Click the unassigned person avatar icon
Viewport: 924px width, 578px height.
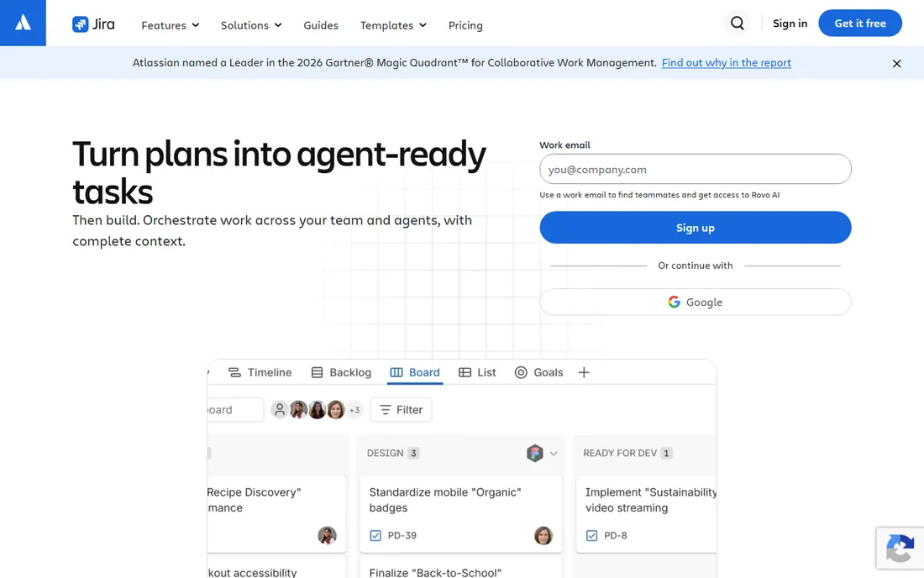pyautogui.click(x=280, y=409)
